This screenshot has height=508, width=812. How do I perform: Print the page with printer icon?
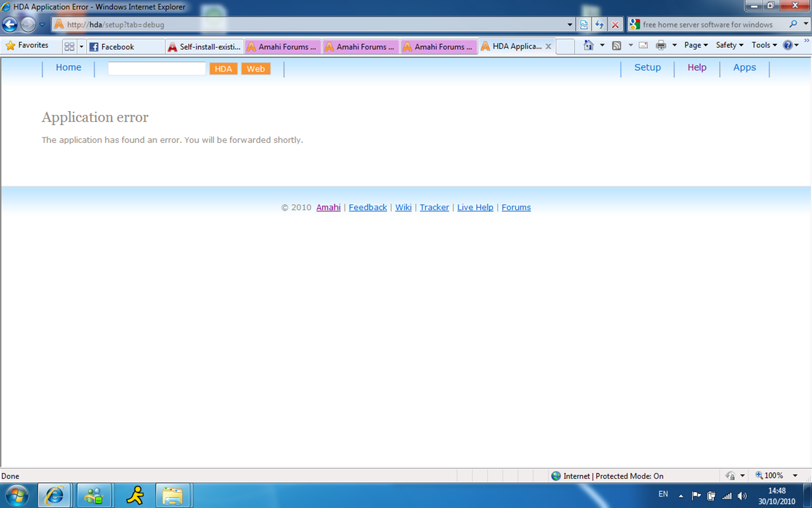[661, 45]
